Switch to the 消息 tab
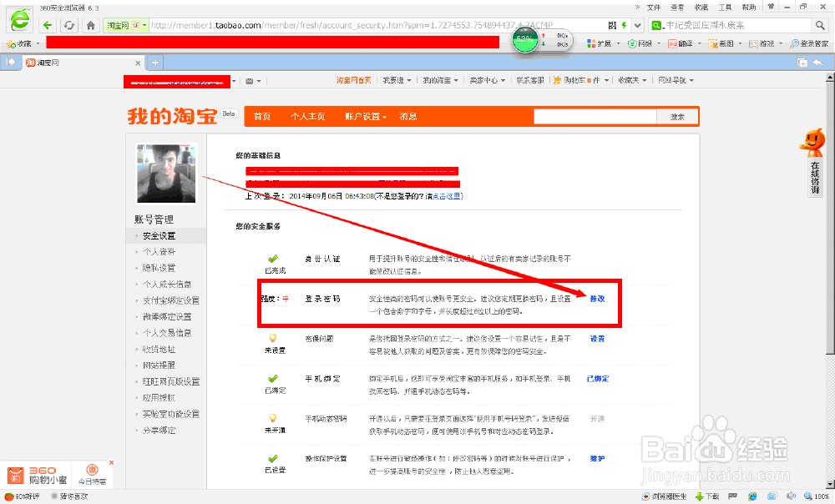Viewport: 835px width, 504px height. pos(408,117)
